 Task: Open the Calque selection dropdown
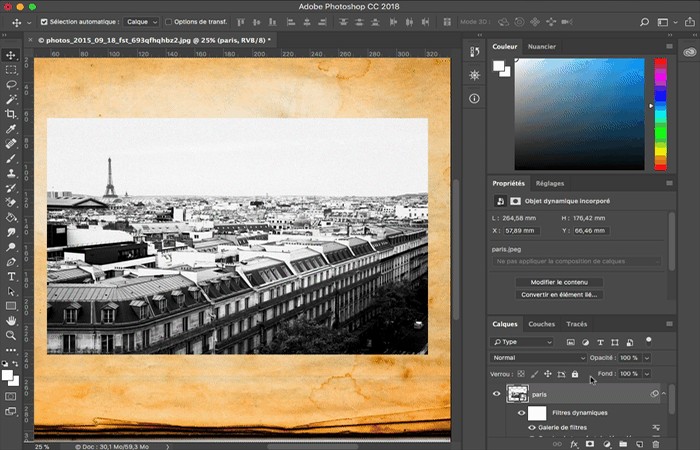pyautogui.click(x=142, y=22)
